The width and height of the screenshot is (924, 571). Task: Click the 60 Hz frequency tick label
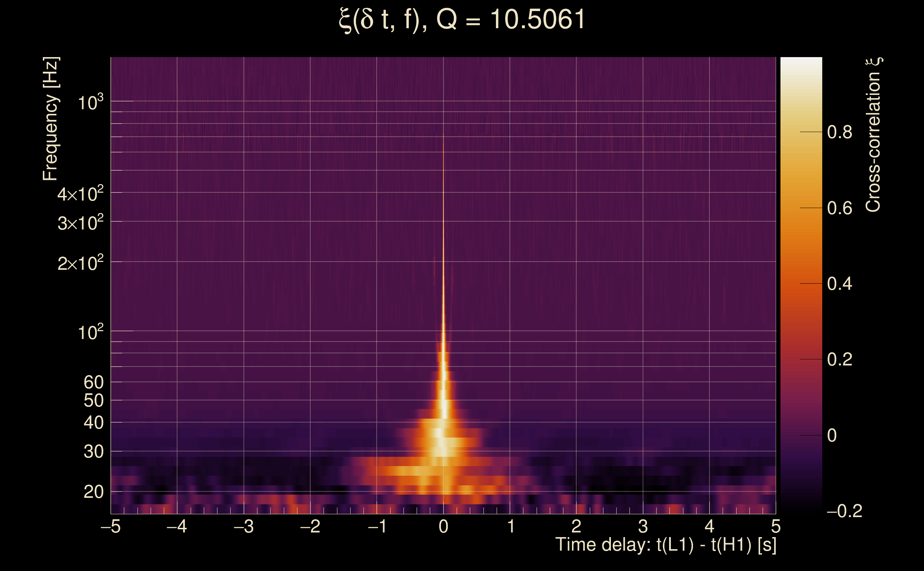click(x=93, y=382)
